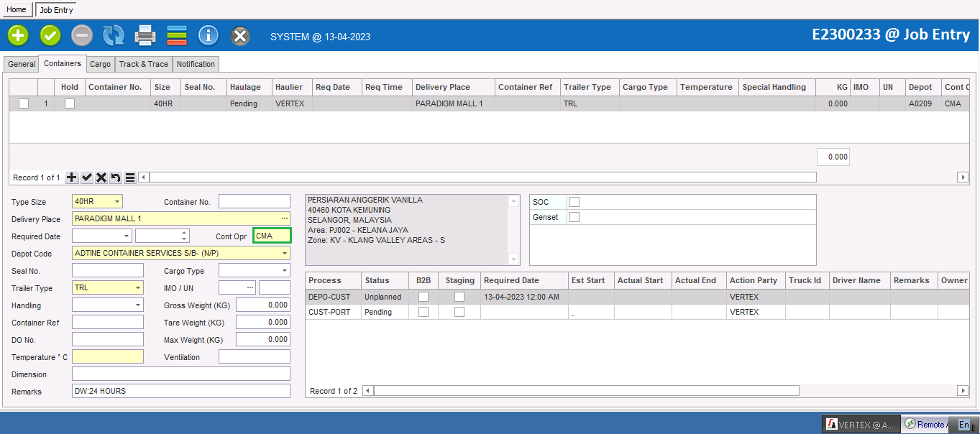The height and width of the screenshot is (434, 980).
Task: Click the green checkmark save icon
Action: (x=50, y=35)
